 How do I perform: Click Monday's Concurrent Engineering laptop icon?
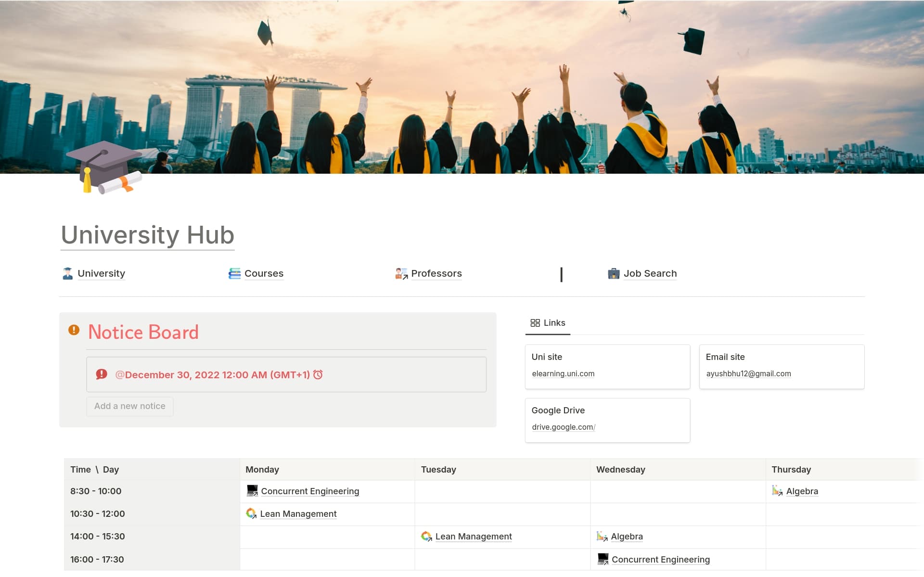(252, 491)
